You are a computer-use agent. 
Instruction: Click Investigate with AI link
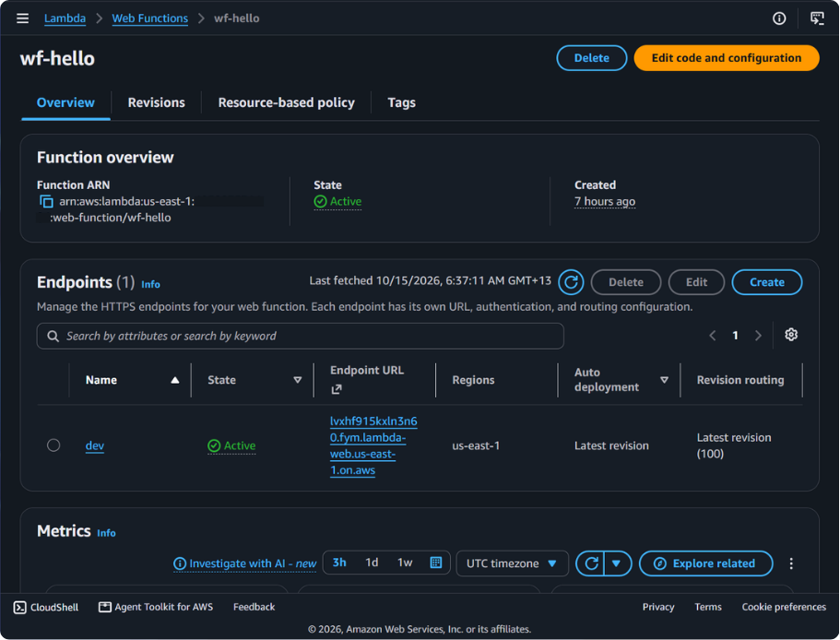tap(245, 563)
